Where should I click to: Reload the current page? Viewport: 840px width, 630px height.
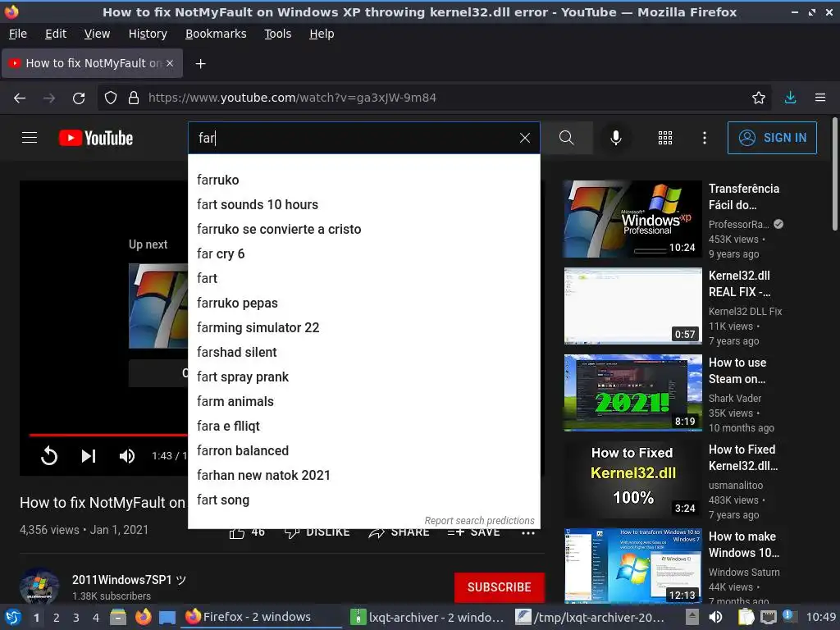pos(79,98)
